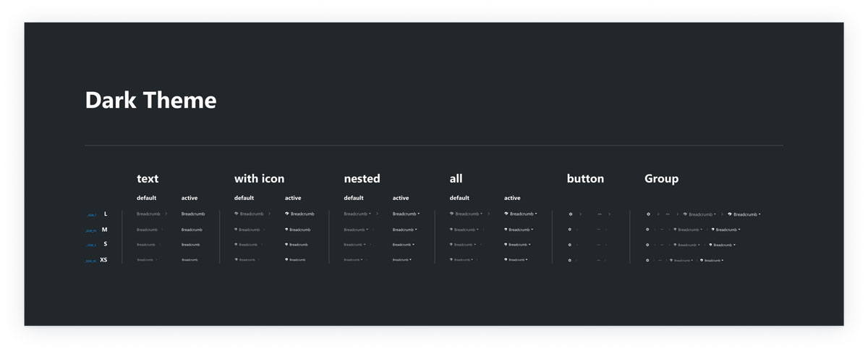
Task: Open dropdown caret of default nested breadcrumb, L row
Action: pos(370,214)
